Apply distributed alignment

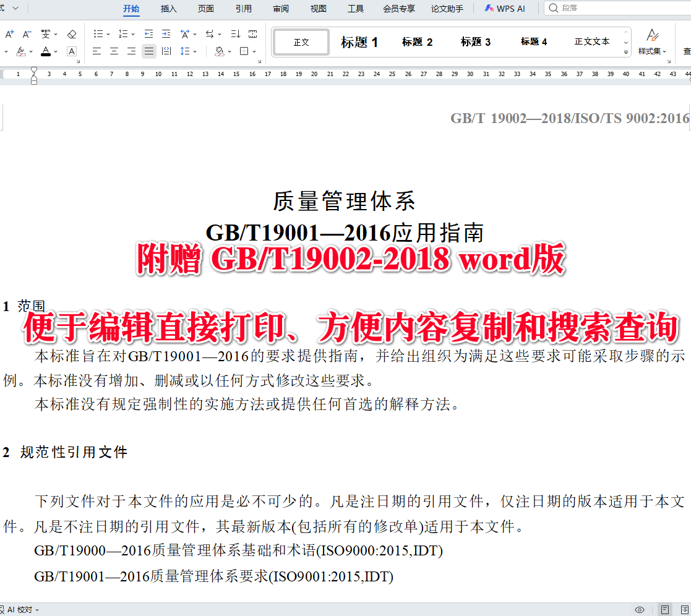tap(166, 51)
